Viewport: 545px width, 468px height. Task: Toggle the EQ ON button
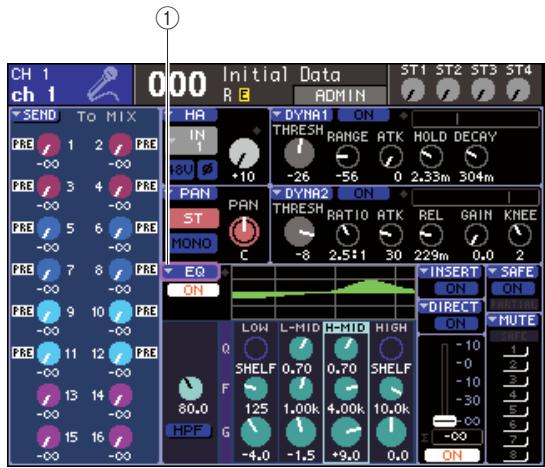(193, 290)
